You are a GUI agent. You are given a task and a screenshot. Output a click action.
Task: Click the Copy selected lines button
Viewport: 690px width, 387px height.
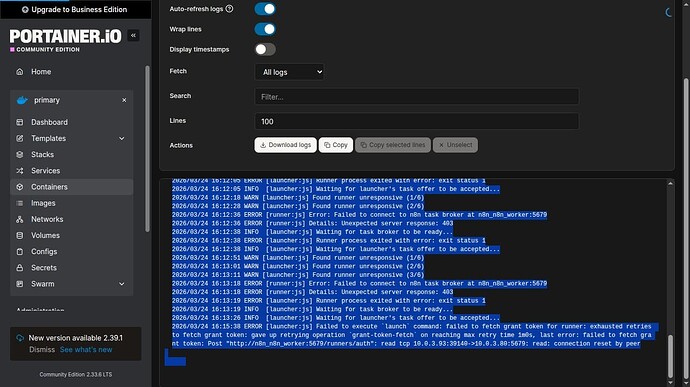tap(393, 145)
